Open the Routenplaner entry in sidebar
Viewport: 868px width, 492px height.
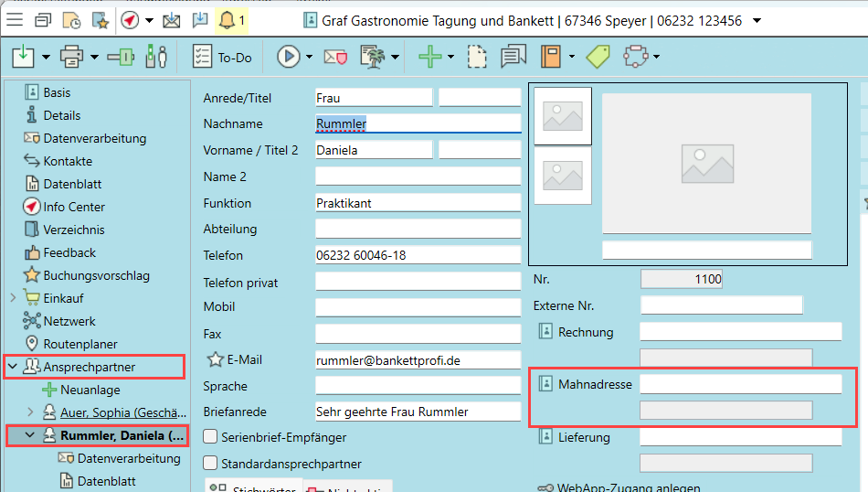click(80, 344)
